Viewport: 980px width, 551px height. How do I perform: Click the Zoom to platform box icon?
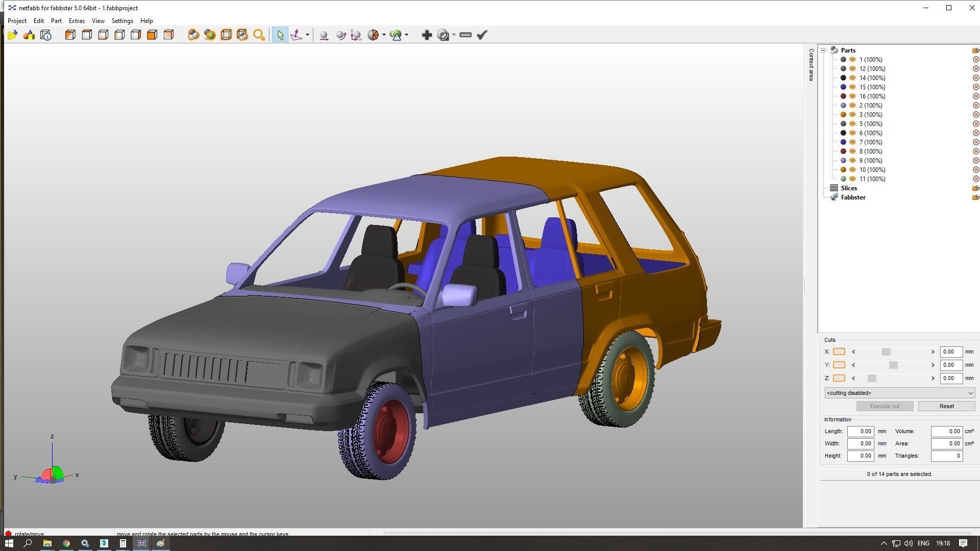pyautogui.click(x=226, y=35)
